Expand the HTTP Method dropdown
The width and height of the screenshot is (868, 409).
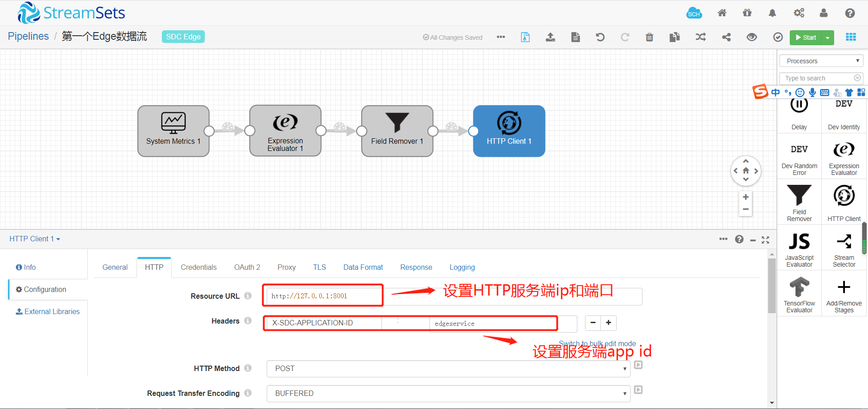[624, 368]
